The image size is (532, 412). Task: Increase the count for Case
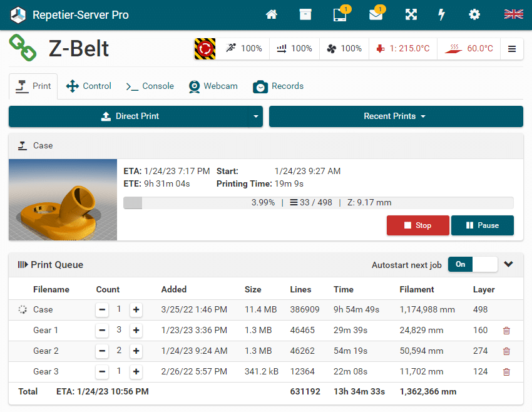(x=136, y=309)
